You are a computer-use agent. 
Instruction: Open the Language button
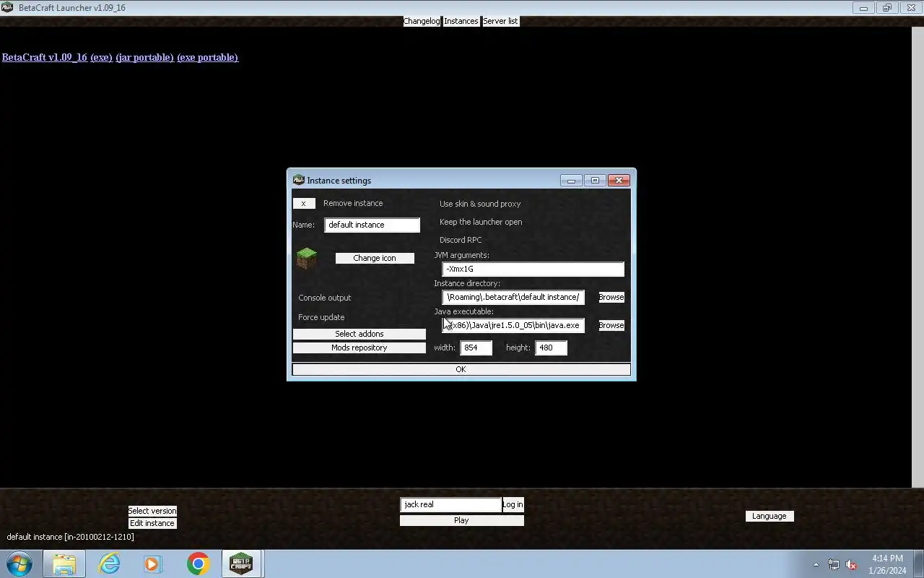coord(770,516)
